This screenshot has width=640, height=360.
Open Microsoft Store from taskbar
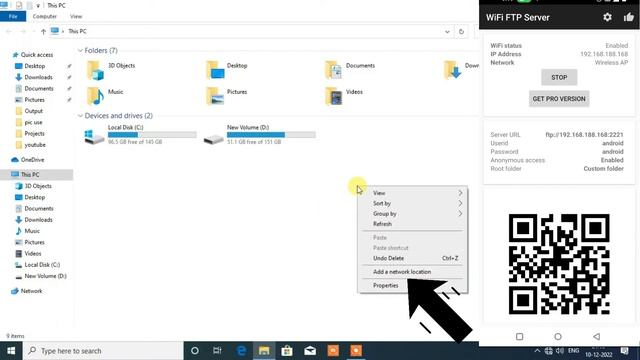click(x=287, y=351)
